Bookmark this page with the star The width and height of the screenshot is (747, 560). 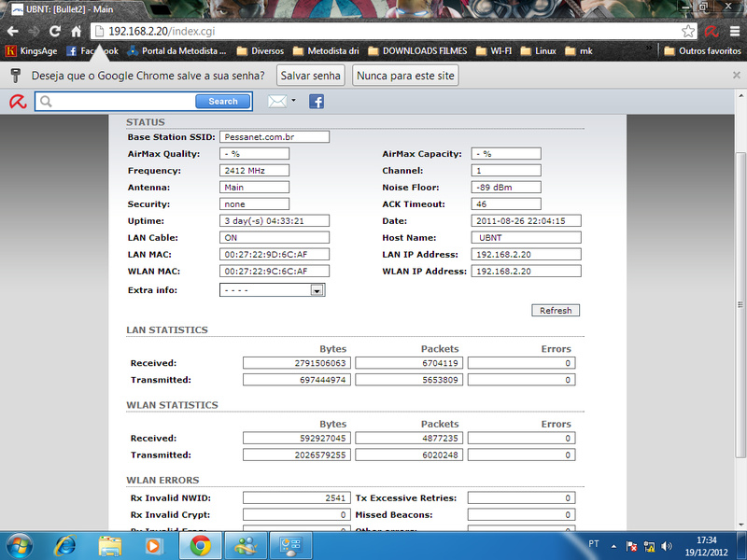coord(688,32)
